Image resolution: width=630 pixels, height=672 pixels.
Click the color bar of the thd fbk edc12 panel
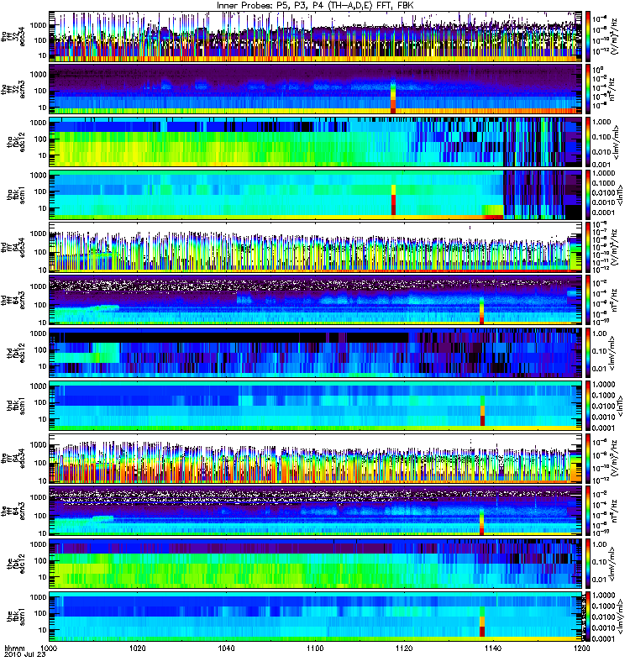point(587,353)
